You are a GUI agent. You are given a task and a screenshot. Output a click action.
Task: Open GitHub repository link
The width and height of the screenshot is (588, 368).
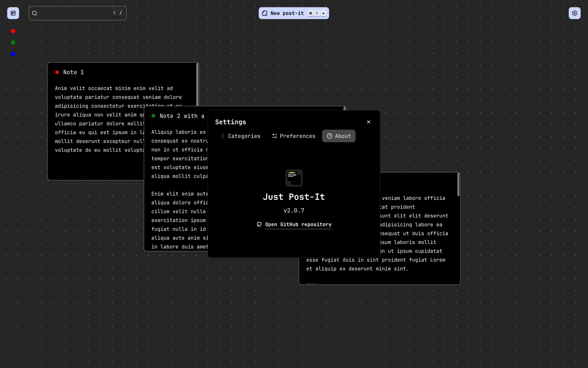pos(298,224)
